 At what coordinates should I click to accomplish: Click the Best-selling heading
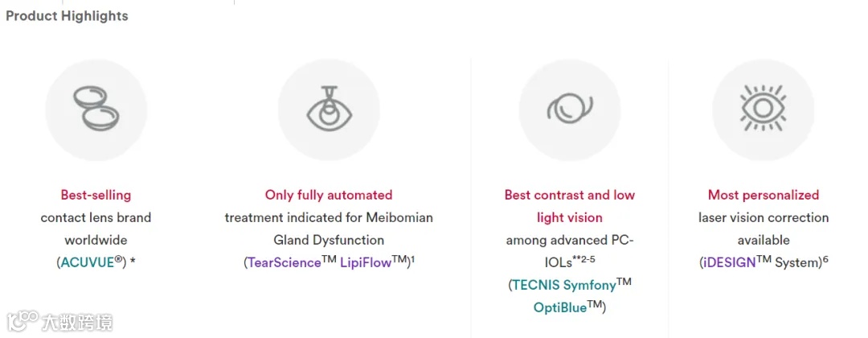coord(96,195)
